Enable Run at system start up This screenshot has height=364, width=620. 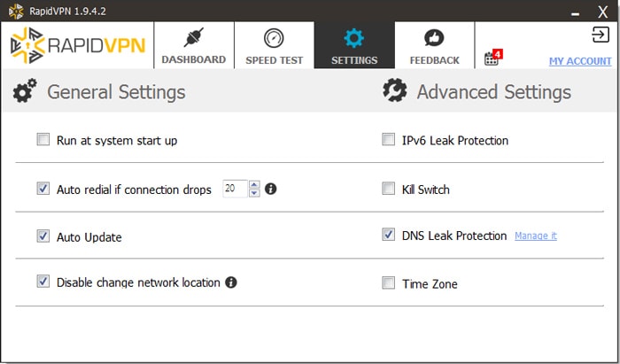coord(43,140)
